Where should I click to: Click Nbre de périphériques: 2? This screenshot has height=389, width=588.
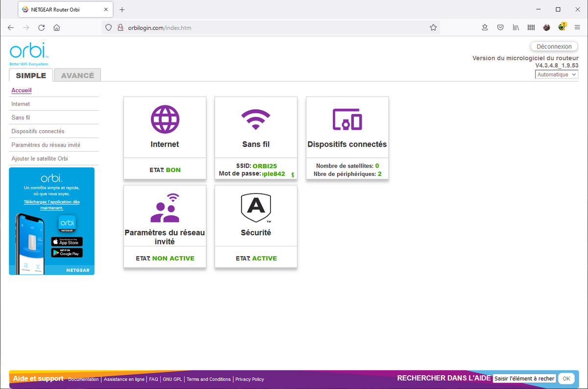(x=347, y=174)
